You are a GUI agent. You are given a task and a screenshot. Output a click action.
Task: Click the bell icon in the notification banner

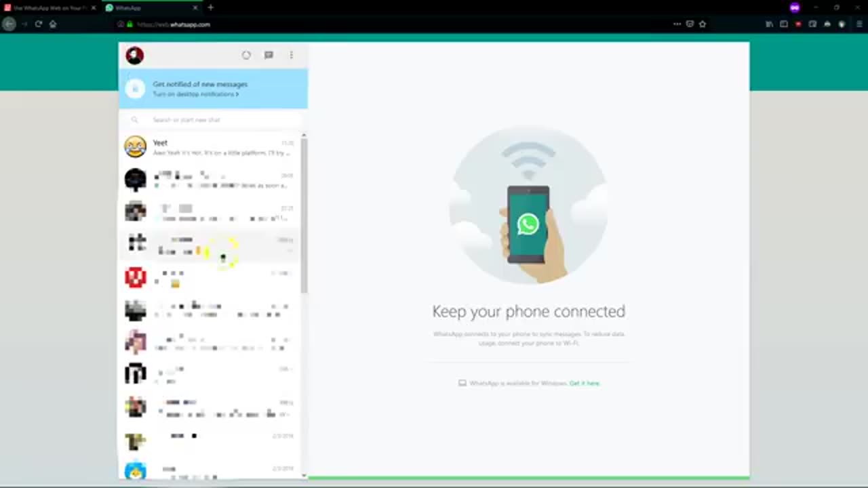coord(135,89)
